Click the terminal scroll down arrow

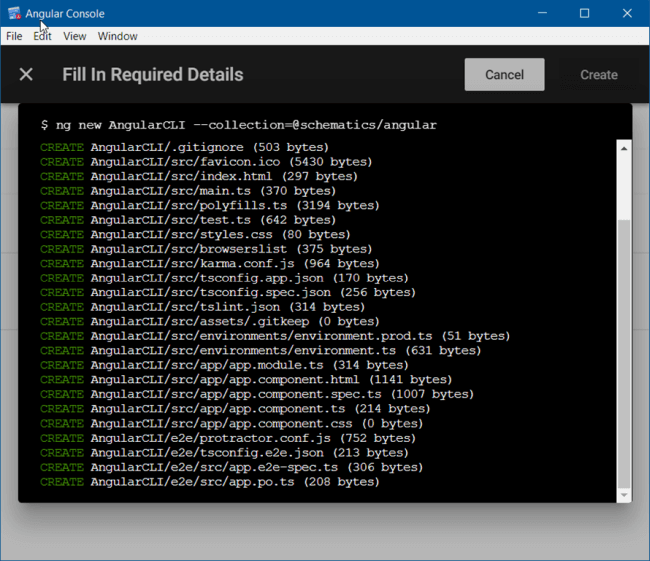point(624,494)
